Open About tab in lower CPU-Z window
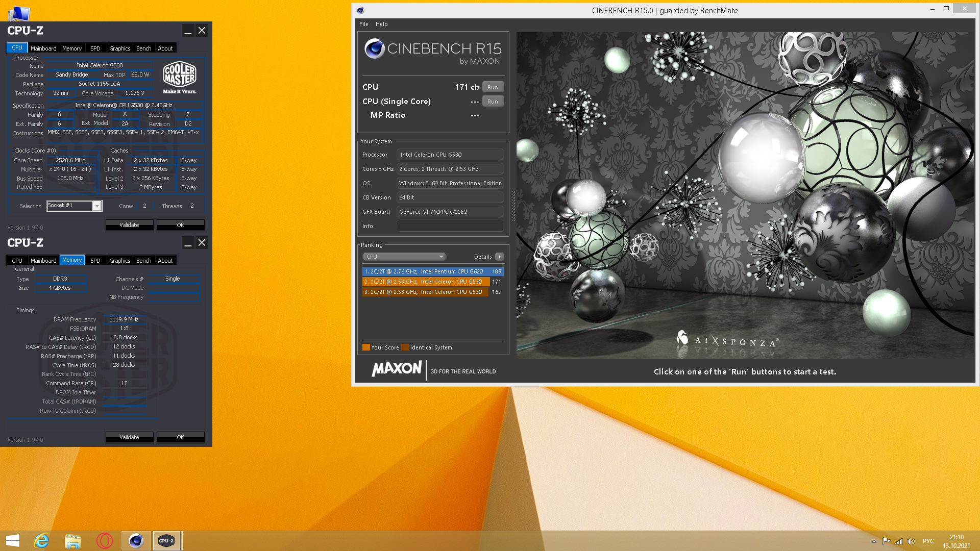 165,261
